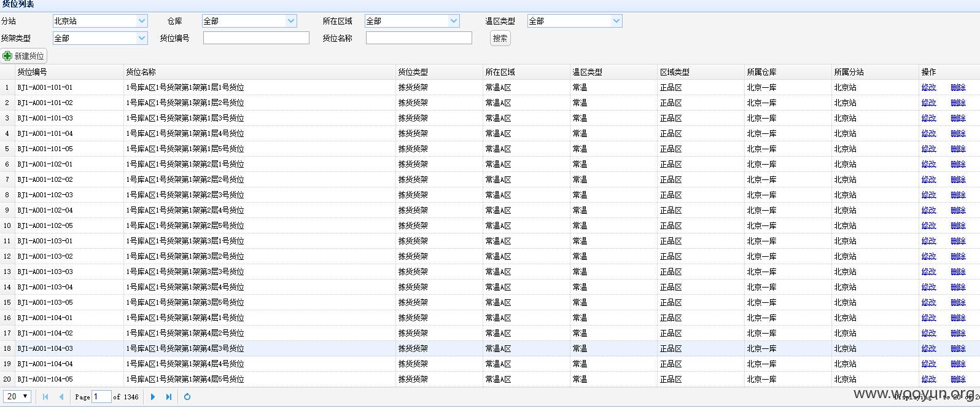Image resolution: width=980 pixels, height=411 pixels.
Task: Open the 仓库 dropdown
Action: coord(249,21)
